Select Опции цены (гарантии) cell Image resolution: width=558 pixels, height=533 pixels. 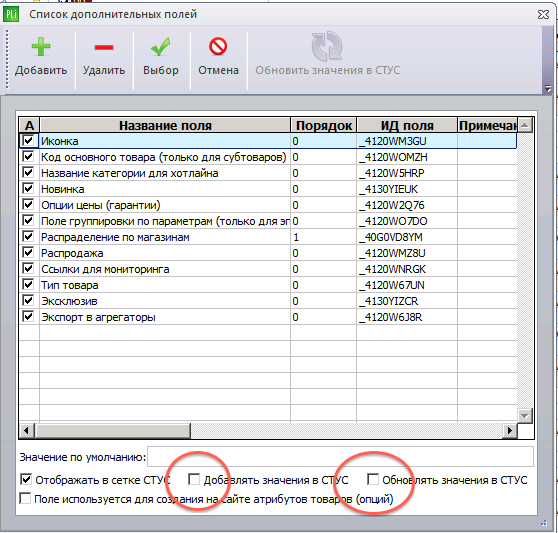point(165,205)
